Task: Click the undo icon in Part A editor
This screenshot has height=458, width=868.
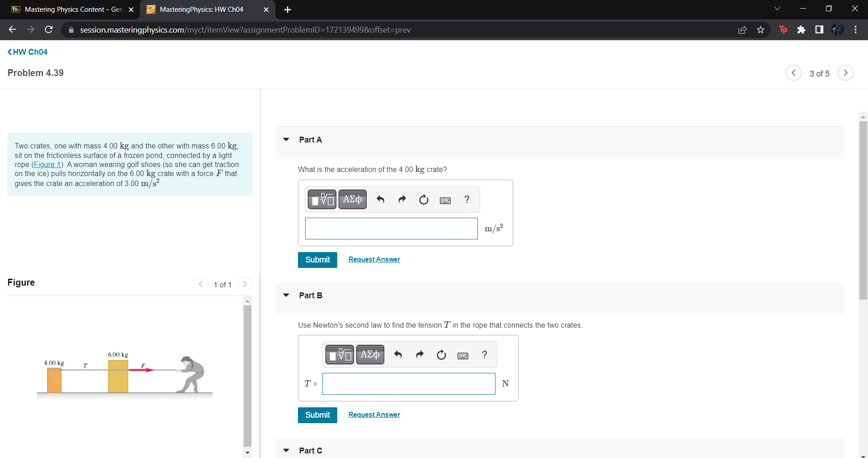Action: coord(380,199)
